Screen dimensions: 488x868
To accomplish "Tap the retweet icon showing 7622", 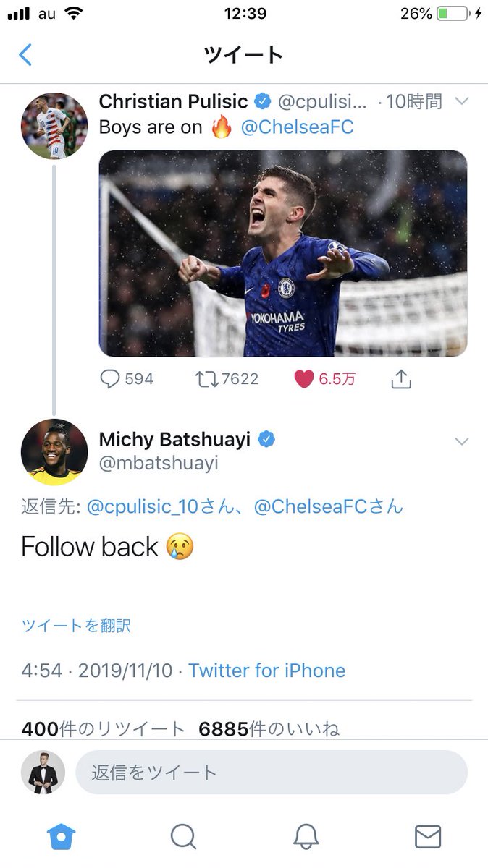I will coord(207,379).
